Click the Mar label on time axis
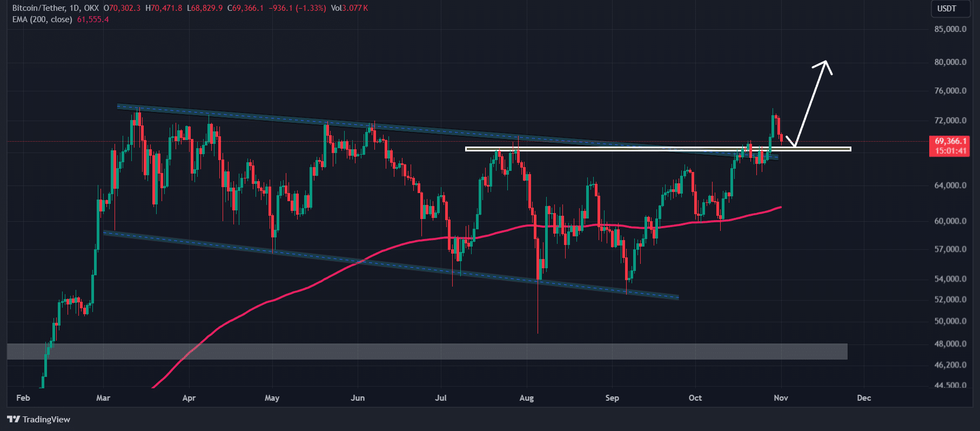The height and width of the screenshot is (431, 980). point(103,398)
